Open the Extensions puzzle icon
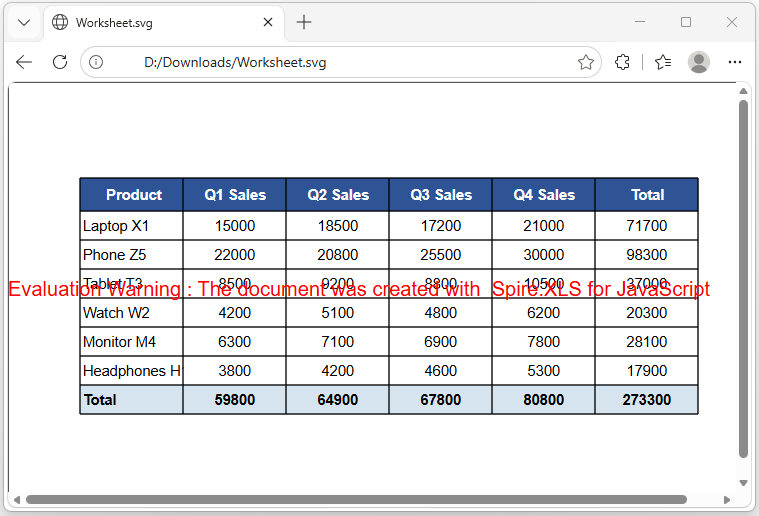This screenshot has height=516, width=759. (x=622, y=62)
